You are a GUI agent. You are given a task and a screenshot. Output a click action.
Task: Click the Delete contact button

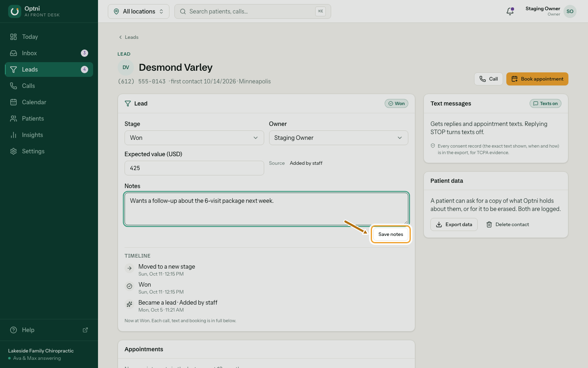[508, 224]
